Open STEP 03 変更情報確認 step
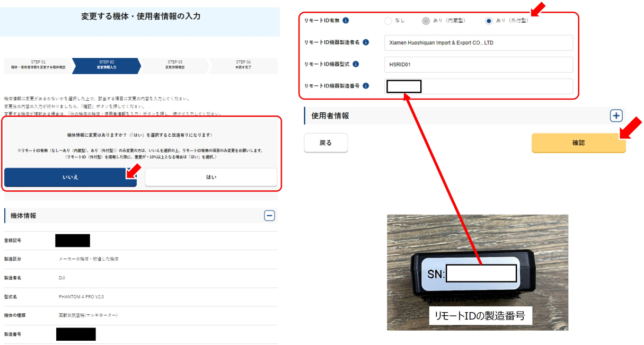This screenshot has width=644, height=345. click(174, 65)
